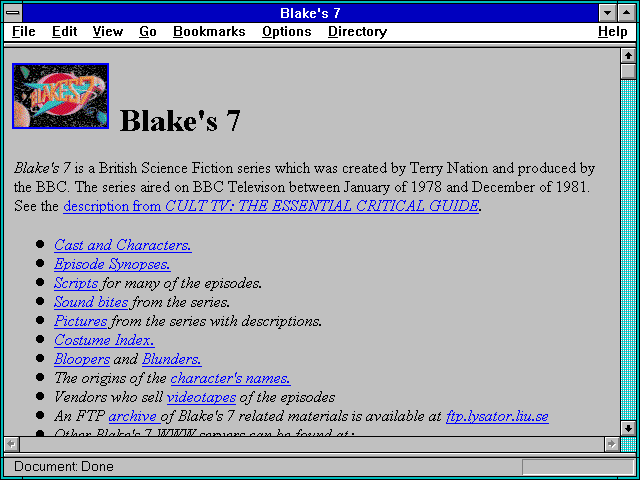
Task: Open the View menu
Action: (x=108, y=32)
